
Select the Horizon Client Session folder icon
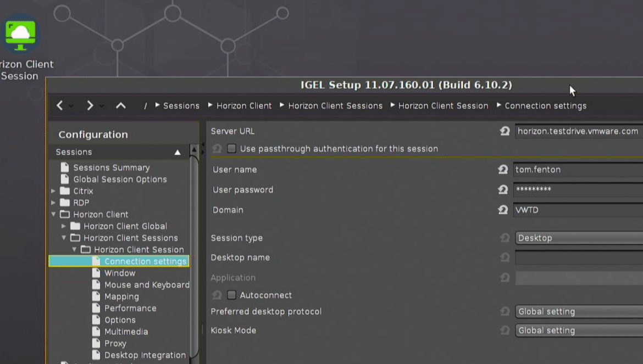click(85, 249)
